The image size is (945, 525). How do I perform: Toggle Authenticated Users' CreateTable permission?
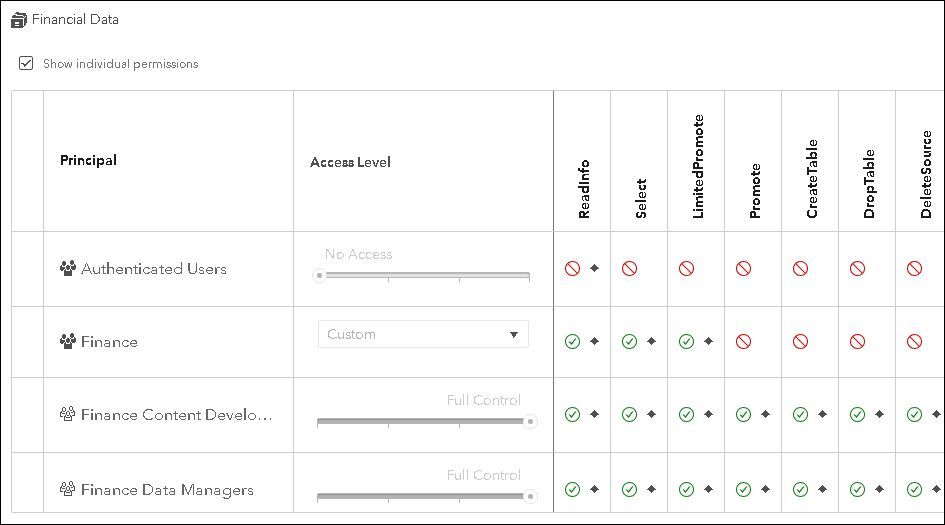coord(800,268)
